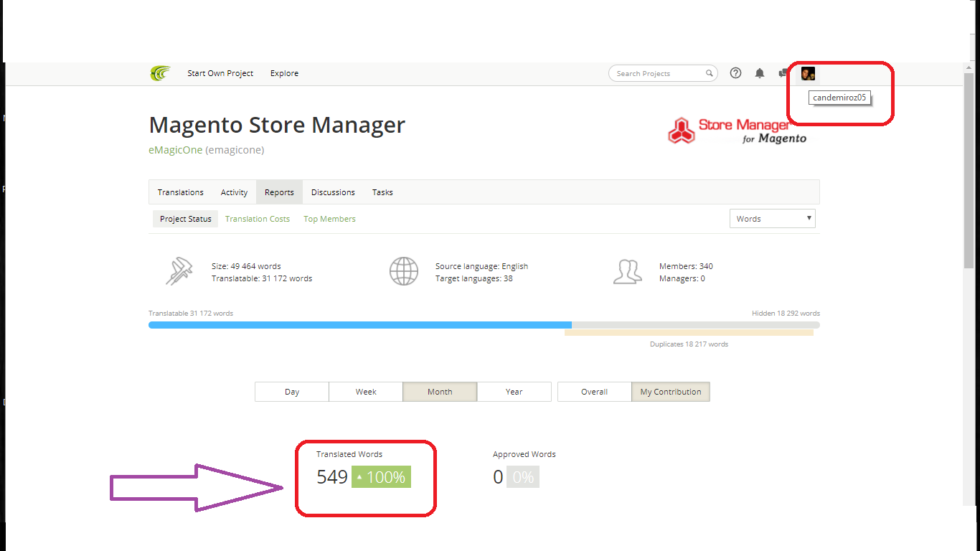980x551 pixels.
Task: Select the Month period toggle
Action: pyautogui.click(x=440, y=392)
